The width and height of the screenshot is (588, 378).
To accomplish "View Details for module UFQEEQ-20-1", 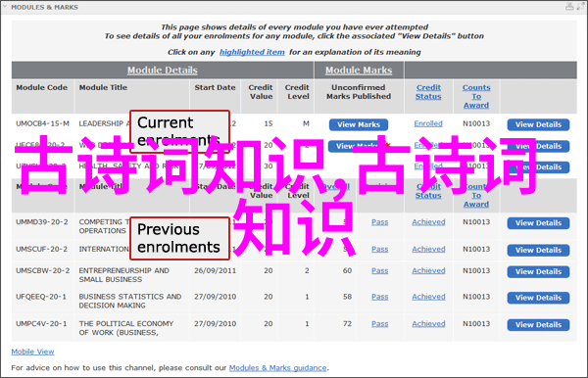I will pos(538,298).
